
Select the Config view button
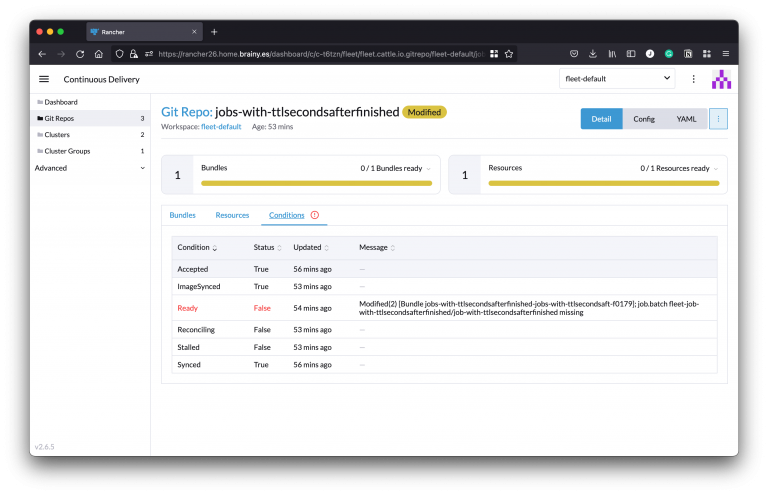[644, 119]
